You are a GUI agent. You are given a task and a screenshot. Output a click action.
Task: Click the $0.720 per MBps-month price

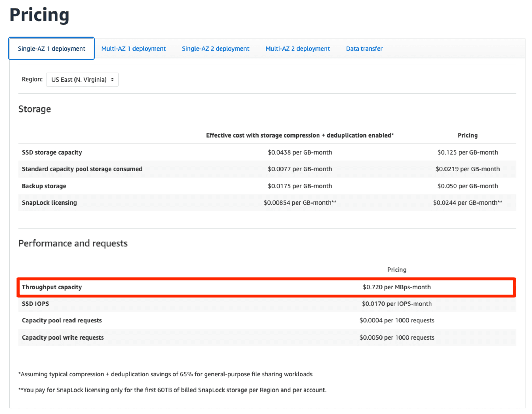[397, 287]
